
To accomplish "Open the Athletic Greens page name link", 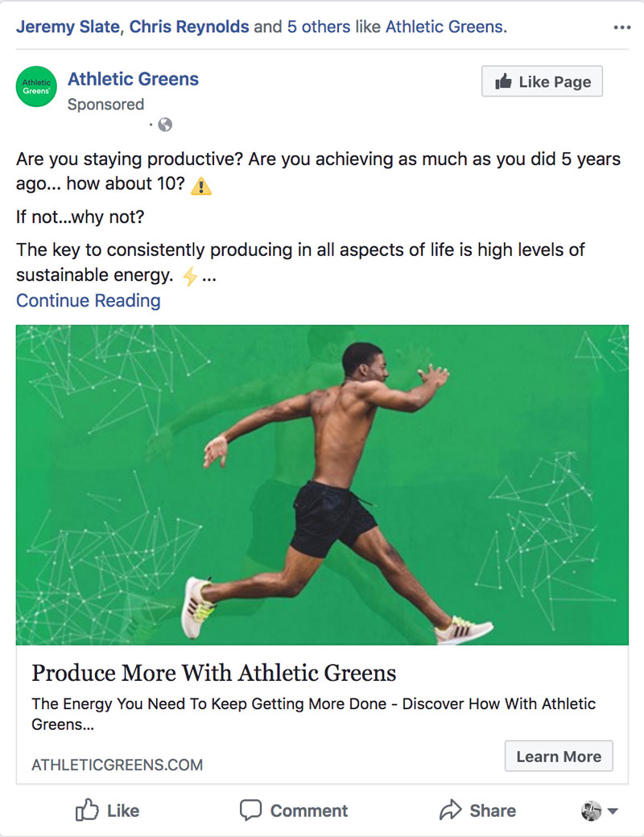I will 133,79.
